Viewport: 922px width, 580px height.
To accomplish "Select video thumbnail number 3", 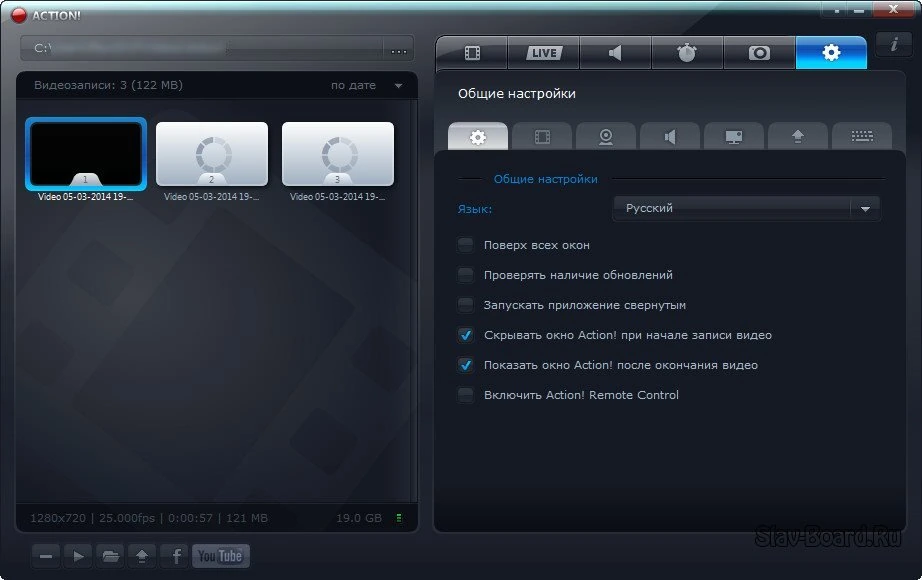I will [338, 154].
